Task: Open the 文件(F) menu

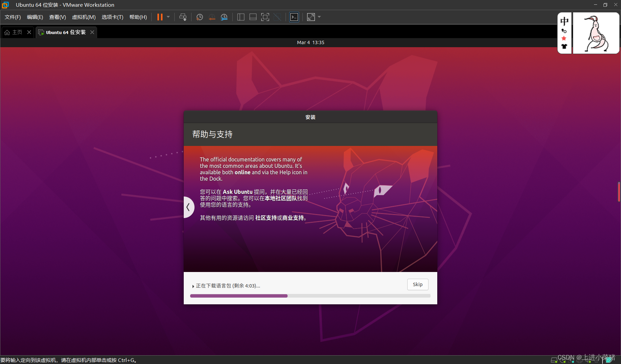Action: click(x=12, y=17)
